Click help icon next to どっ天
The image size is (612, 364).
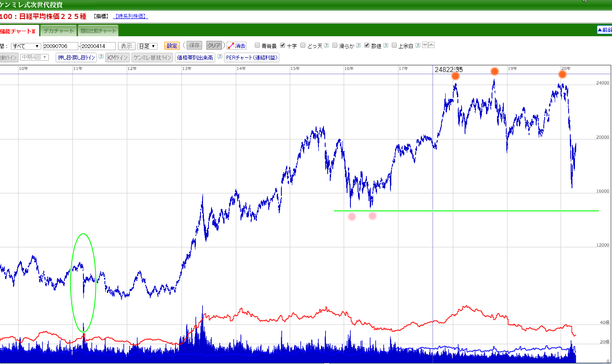point(326,46)
